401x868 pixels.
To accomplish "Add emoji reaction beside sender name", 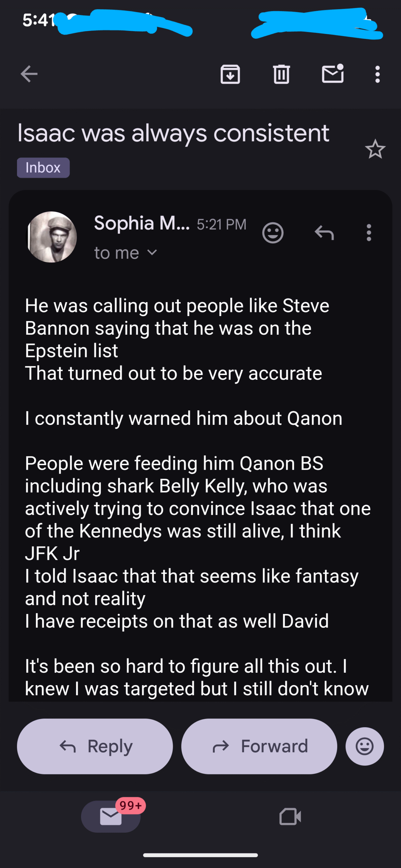I will pos(273,233).
